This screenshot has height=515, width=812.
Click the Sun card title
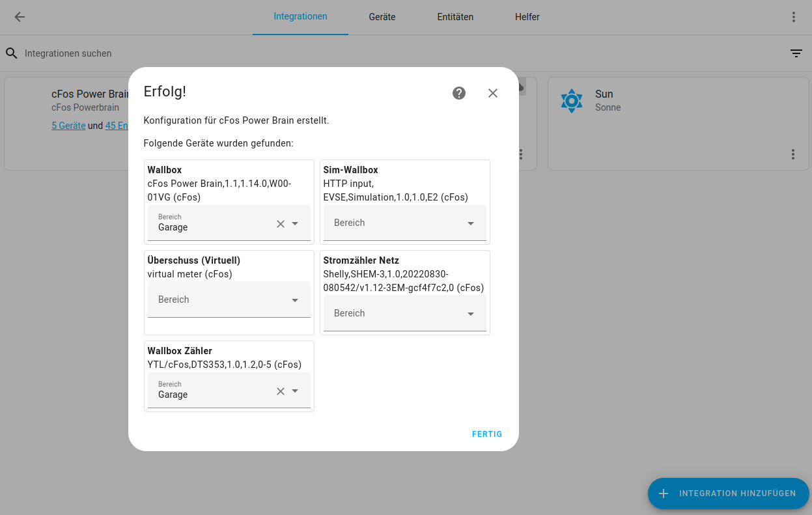604,94
